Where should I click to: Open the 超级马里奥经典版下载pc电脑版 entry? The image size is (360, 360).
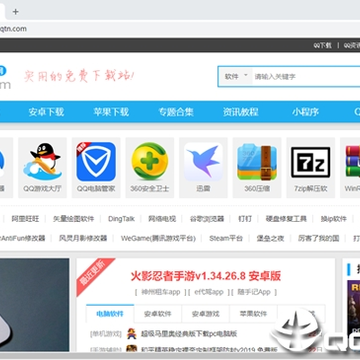189,334
